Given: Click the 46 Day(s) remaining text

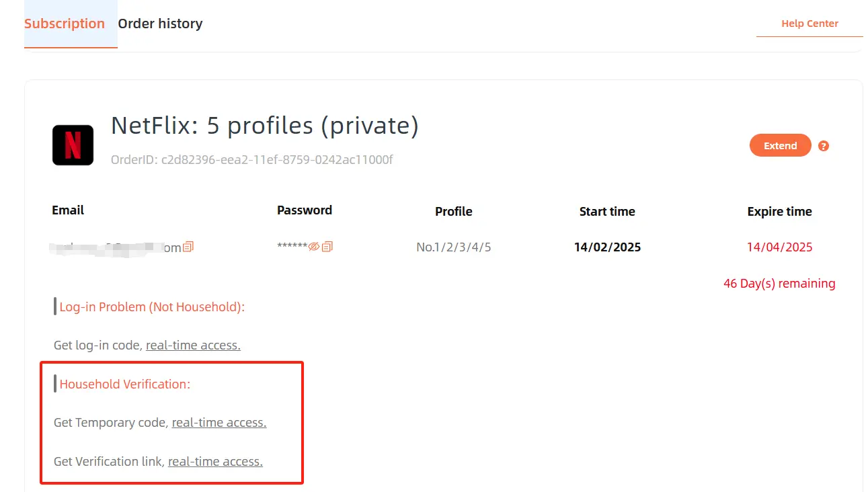Looking at the screenshot, I should [779, 284].
